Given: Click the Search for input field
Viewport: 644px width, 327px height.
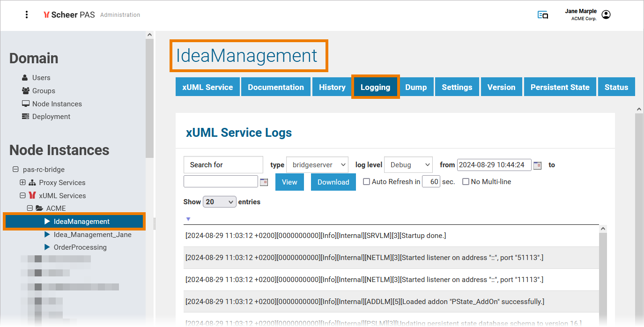Looking at the screenshot, I should (x=223, y=165).
